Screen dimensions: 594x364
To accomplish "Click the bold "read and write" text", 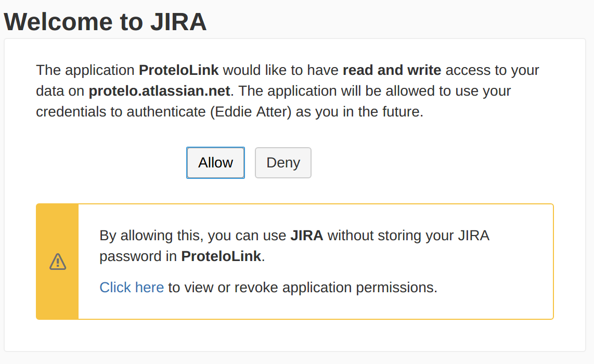I will click(392, 70).
